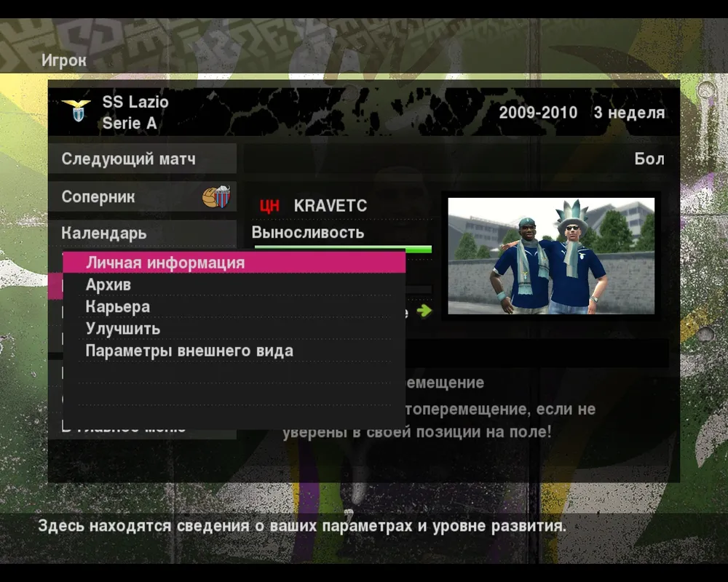Viewport: 728px width, 582px height.
Task: Select the Личная информация menu entry
Action: 234,263
